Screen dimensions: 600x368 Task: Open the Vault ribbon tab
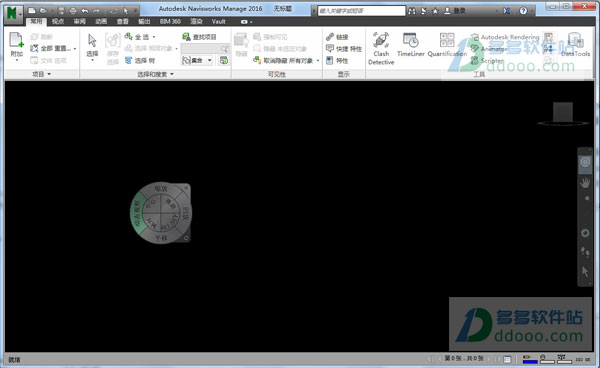[x=218, y=21]
